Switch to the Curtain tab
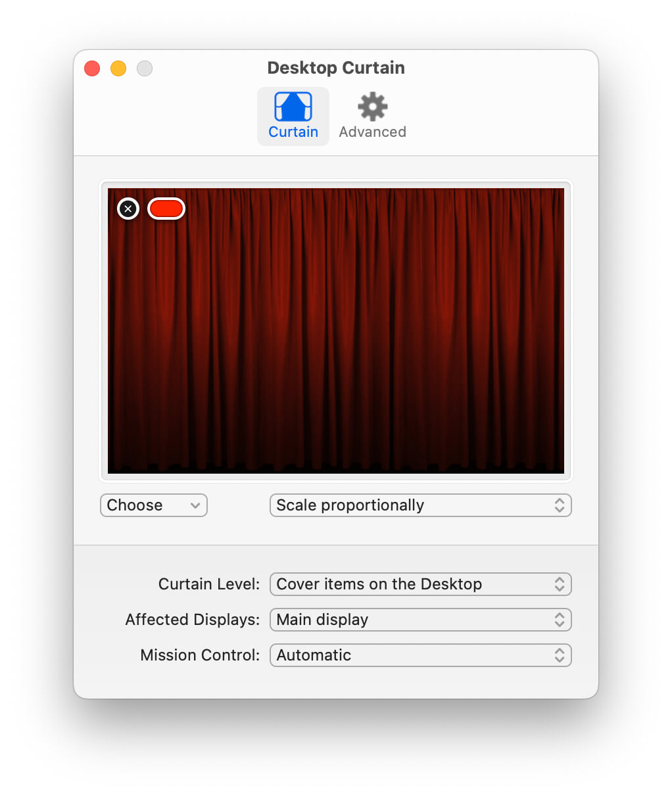This screenshot has width=672, height=796. [x=293, y=116]
